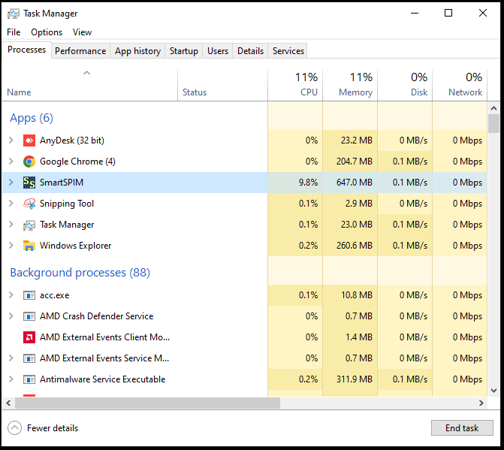
Task: Sort by the Network column header
Action: 460,85
